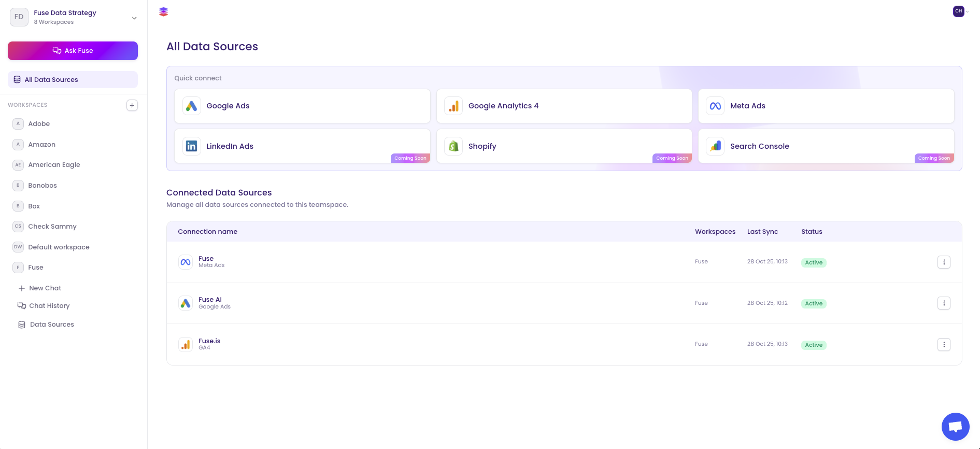
Task: Open options menu for Fuse Meta Ads connection
Action: 944,262
